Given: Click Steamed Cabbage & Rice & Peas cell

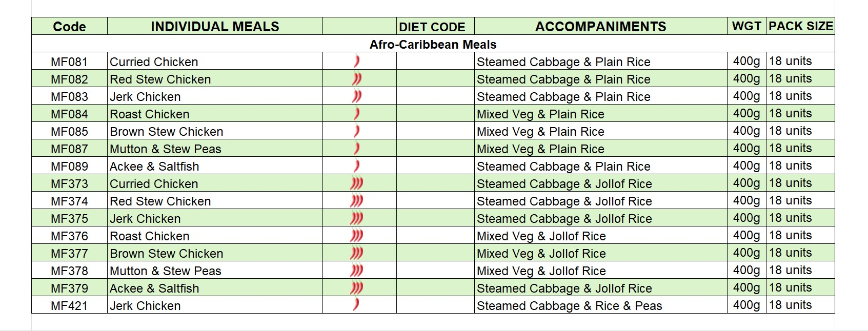Looking at the screenshot, I should tap(600, 305).
